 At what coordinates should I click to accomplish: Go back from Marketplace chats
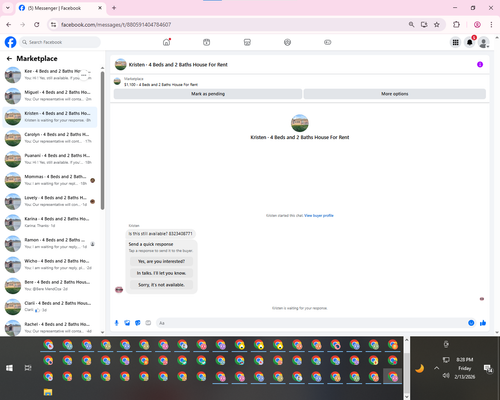tap(9, 59)
